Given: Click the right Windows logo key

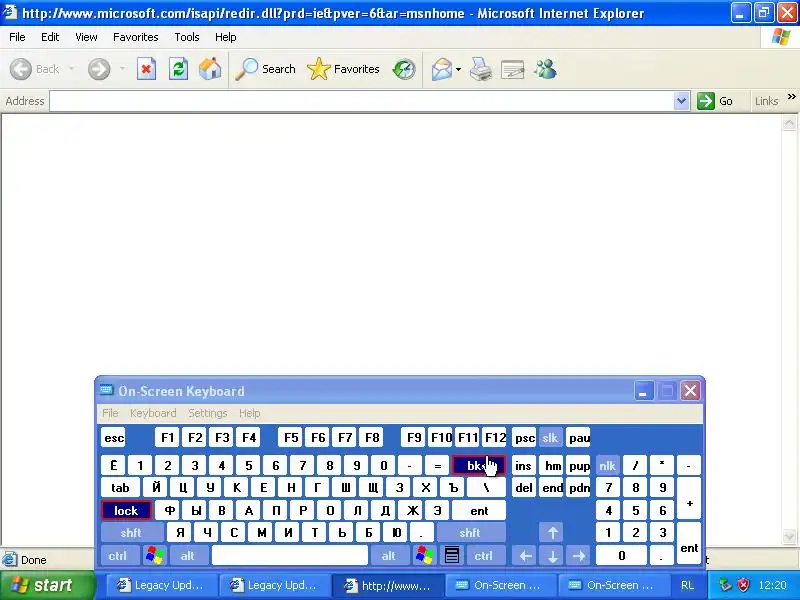Looking at the screenshot, I should pos(424,556).
